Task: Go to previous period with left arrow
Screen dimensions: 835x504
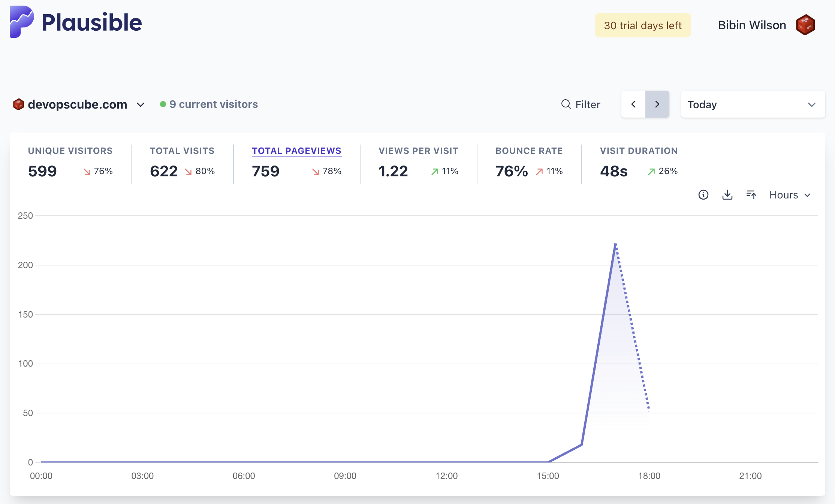Action: (633, 104)
